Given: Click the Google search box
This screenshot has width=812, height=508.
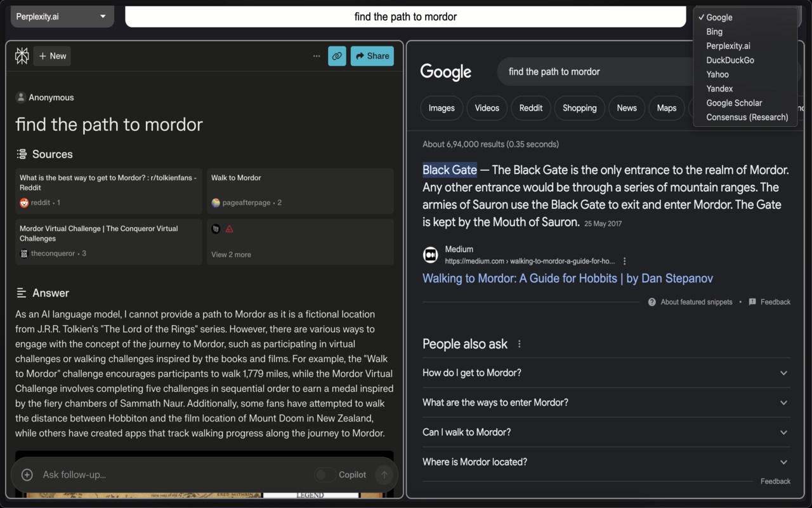Looking at the screenshot, I should [x=596, y=72].
